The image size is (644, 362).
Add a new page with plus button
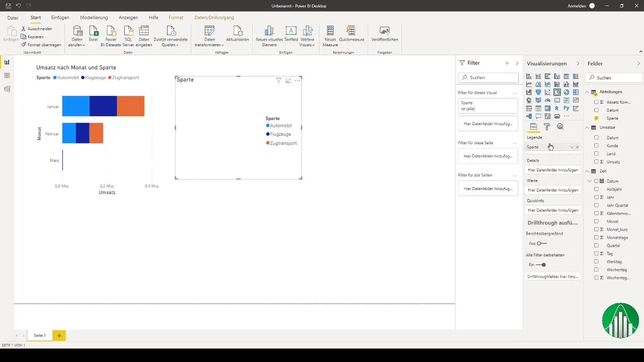[59, 335]
